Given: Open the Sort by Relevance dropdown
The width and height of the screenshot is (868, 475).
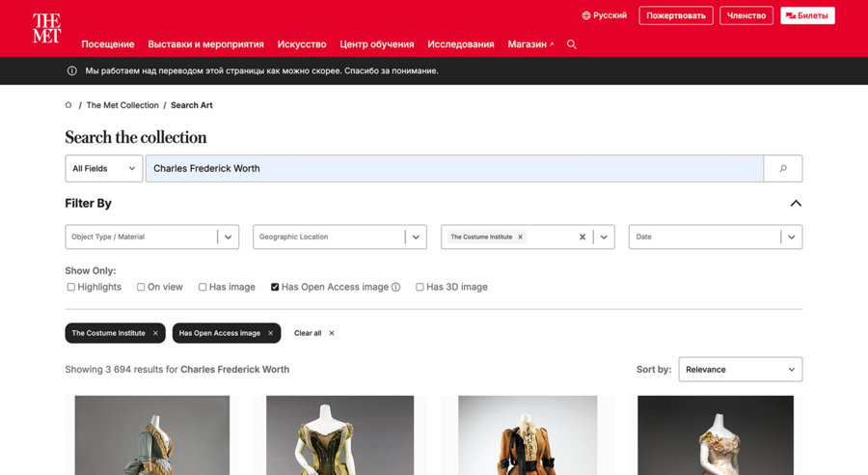Looking at the screenshot, I should [x=740, y=370].
